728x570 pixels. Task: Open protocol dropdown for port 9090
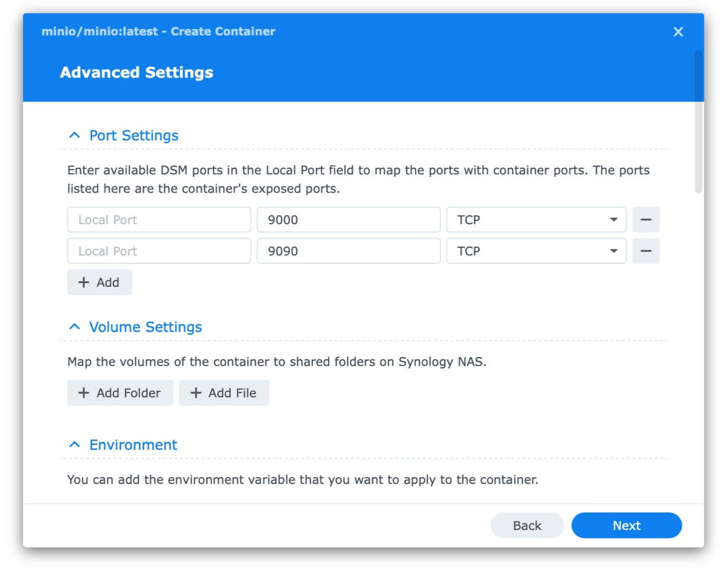(x=536, y=251)
